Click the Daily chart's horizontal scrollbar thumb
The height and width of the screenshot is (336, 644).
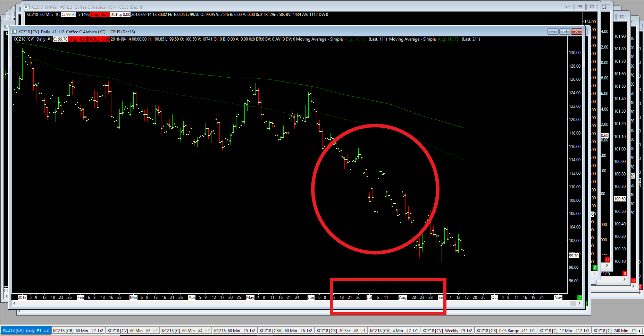[x=573, y=303]
